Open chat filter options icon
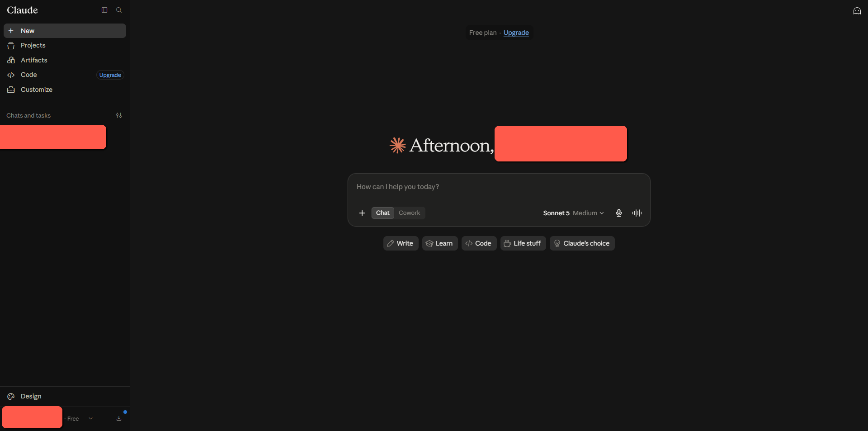The height and width of the screenshot is (431, 868). (119, 115)
